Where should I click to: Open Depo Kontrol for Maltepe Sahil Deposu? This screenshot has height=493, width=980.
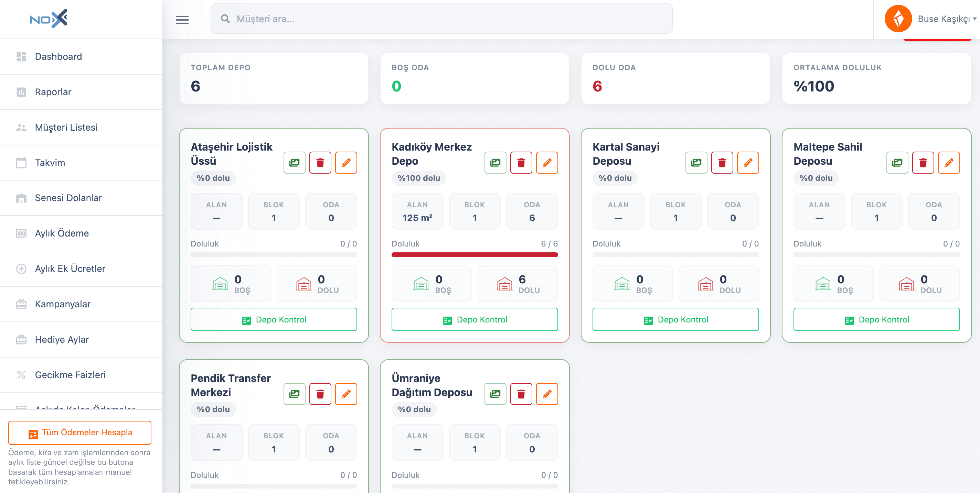point(876,320)
